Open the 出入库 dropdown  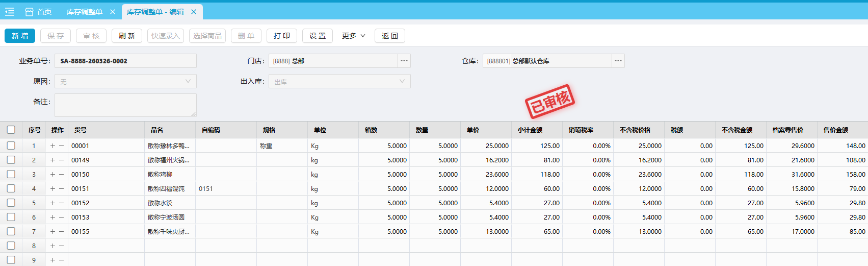[x=339, y=82]
